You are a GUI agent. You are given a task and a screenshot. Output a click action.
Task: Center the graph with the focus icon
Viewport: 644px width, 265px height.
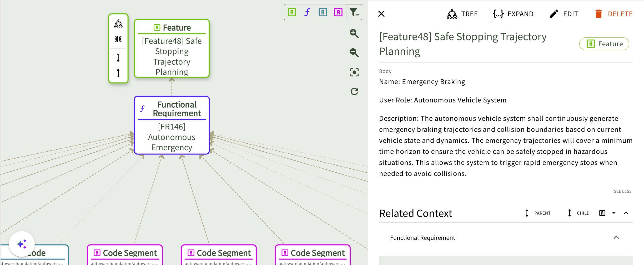354,72
